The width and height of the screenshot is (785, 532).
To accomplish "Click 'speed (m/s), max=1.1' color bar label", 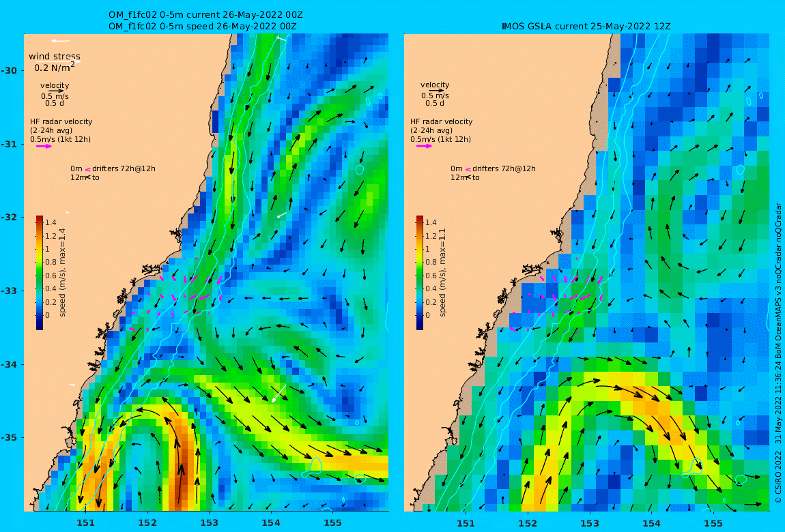I will click(x=442, y=273).
